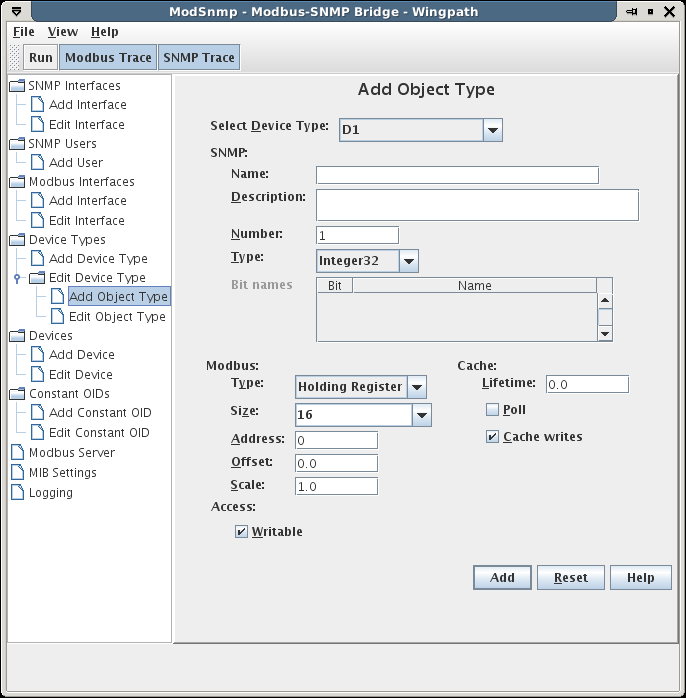This screenshot has width=686, height=698.
Task: Click the Name column header in Bit names
Action: pyautogui.click(x=475, y=285)
